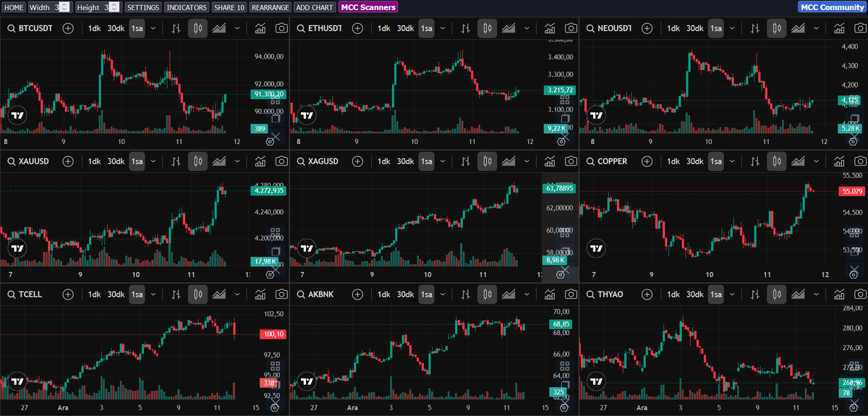Open the indicators icon on the NEOUSDT chart

pyautogui.click(x=839, y=28)
